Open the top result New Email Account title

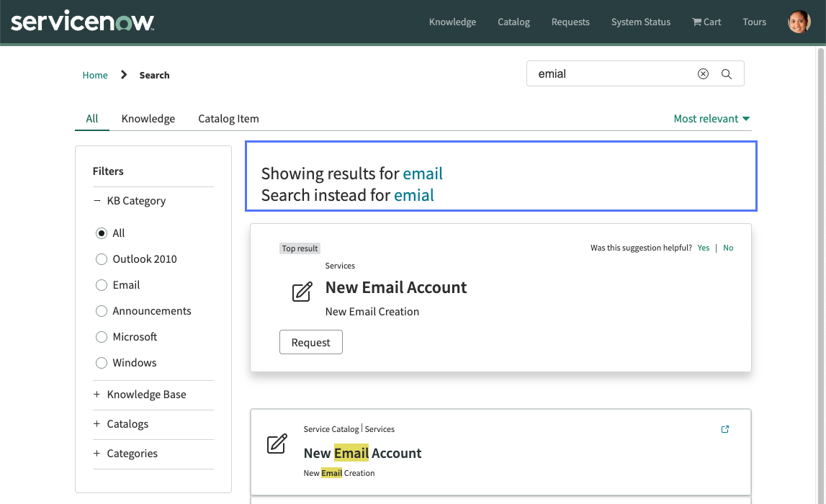click(x=396, y=287)
